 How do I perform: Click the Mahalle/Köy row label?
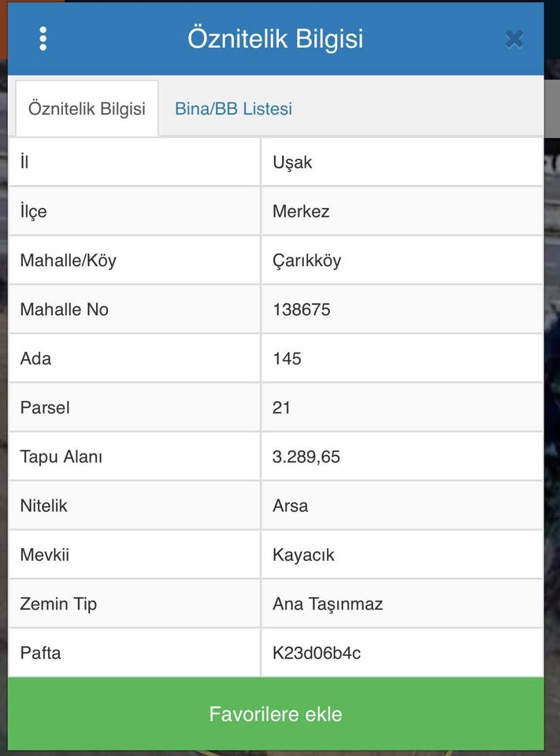68,261
